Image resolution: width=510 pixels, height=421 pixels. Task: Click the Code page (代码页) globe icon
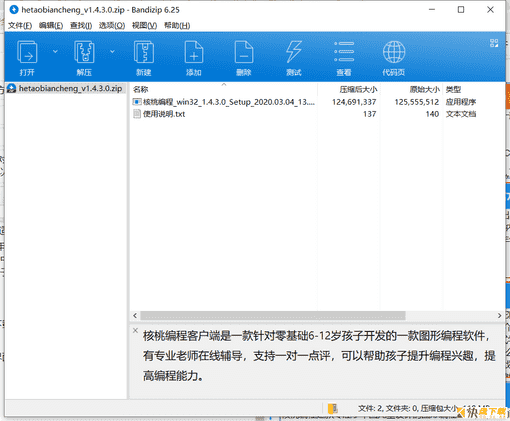[394, 52]
